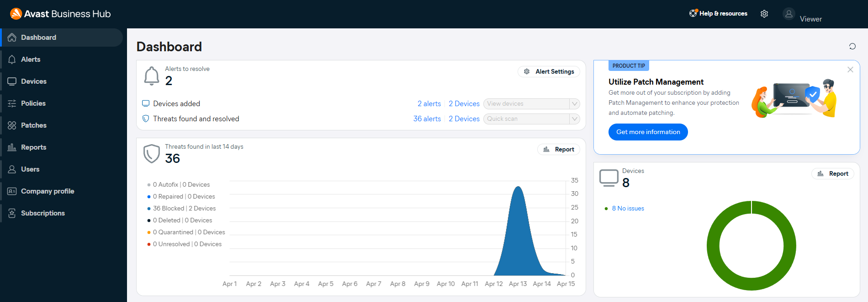The image size is (868, 302).
Task: Click the PRODUCT TIP badge
Action: pyautogui.click(x=629, y=65)
